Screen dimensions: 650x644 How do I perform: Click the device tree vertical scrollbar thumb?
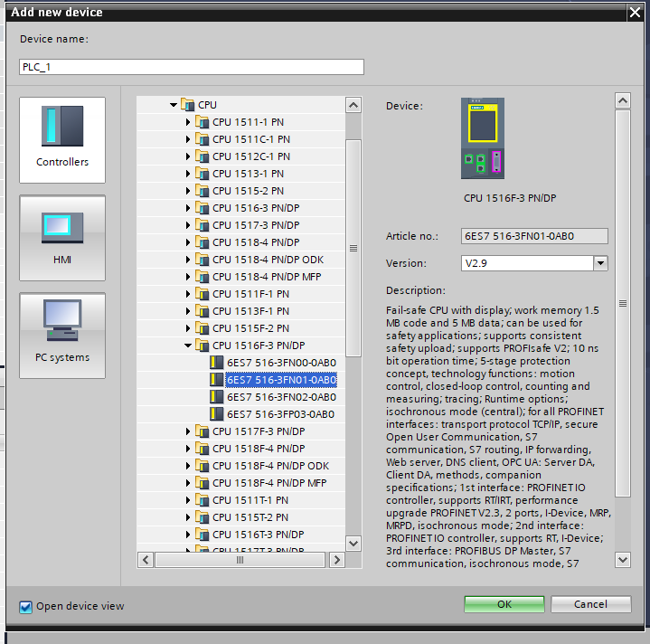tap(353, 248)
